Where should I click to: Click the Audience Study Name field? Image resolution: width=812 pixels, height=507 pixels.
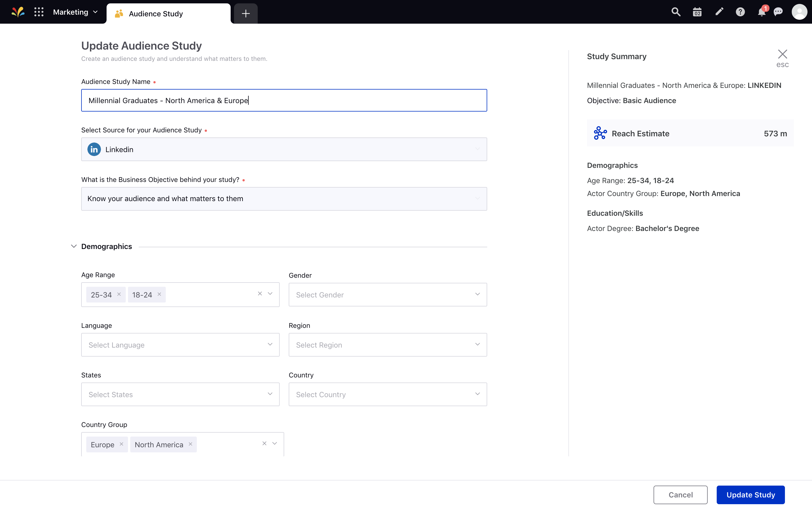pyautogui.click(x=284, y=100)
